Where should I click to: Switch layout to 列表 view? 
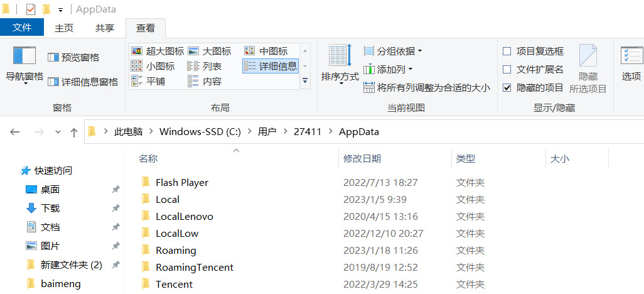(205, 66)
